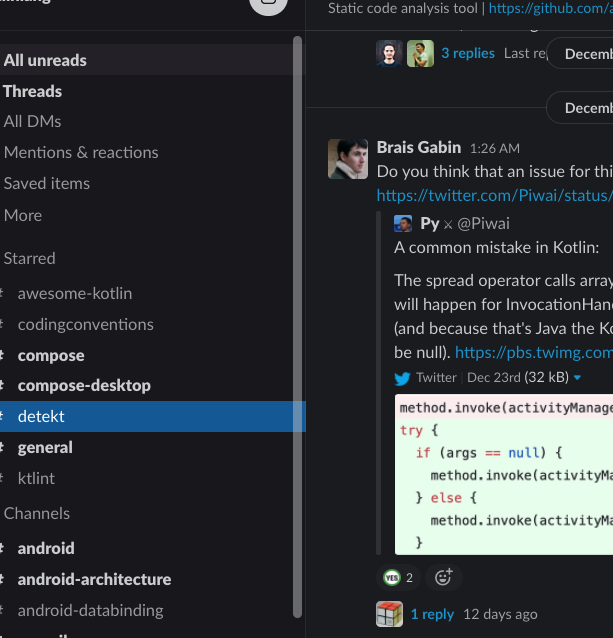
Task: Open lower December date divider button
Action: coord(580,108)
